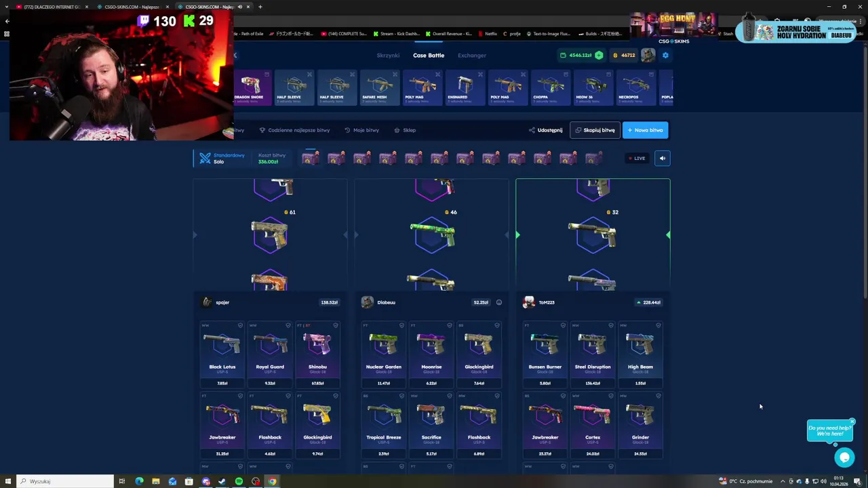Click the shield icon on Cortex card
Screen dimensions: 868x488
610,396
